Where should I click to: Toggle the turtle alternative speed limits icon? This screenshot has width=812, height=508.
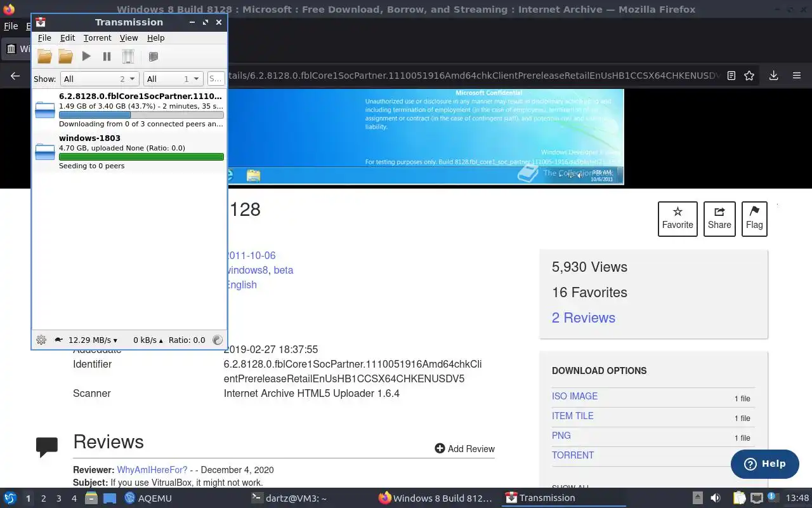[58, 340]
